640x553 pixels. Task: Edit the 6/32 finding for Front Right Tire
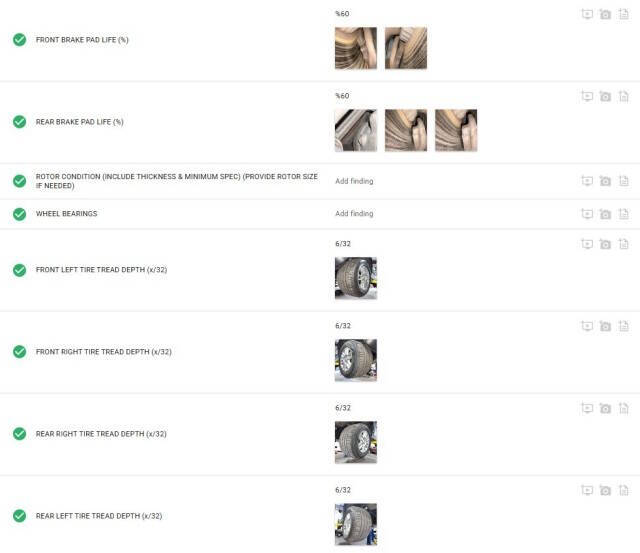click(343, 326)
